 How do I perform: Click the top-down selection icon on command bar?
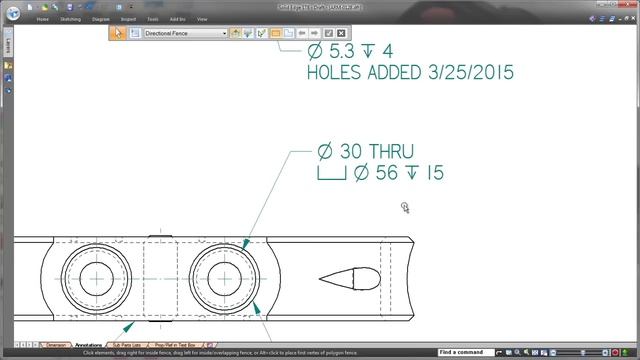248,33
